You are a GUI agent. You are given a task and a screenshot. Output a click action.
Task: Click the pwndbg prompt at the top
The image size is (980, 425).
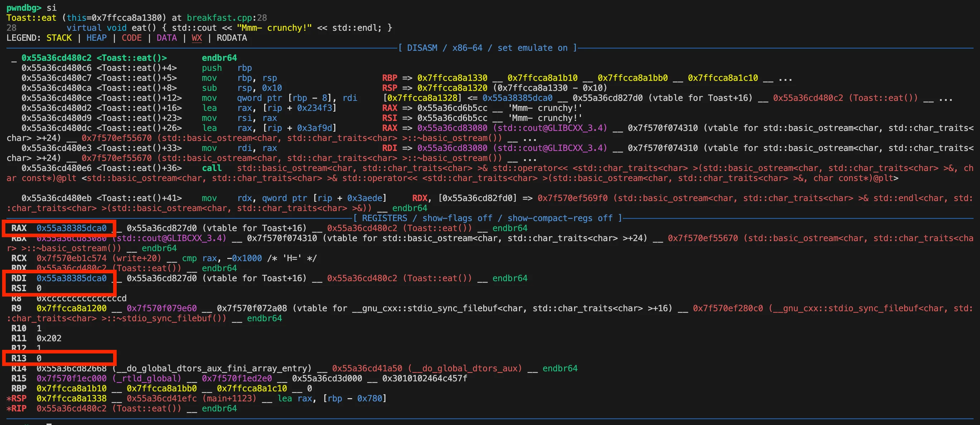24,8
